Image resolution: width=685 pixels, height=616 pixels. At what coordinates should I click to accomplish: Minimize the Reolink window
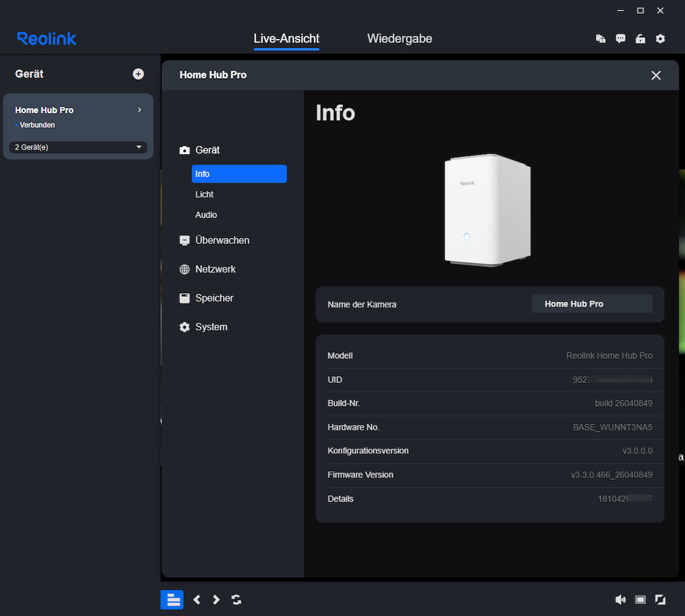621,11
